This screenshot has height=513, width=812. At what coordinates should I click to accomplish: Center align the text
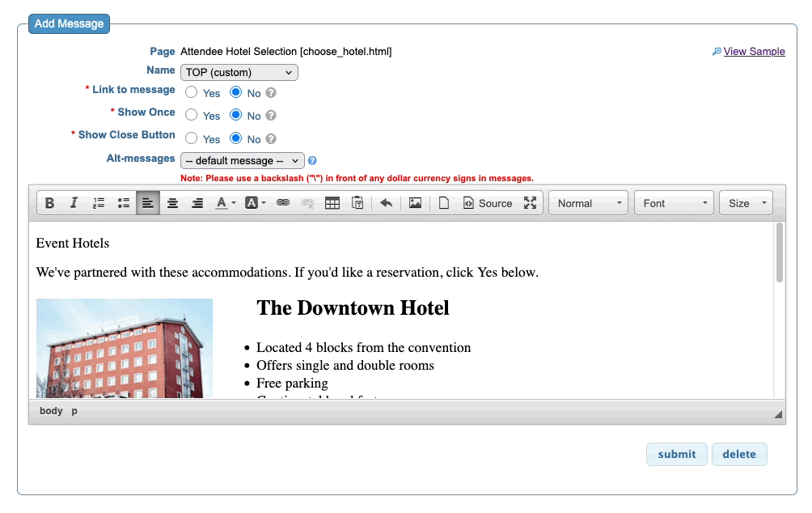pos(172,203)
